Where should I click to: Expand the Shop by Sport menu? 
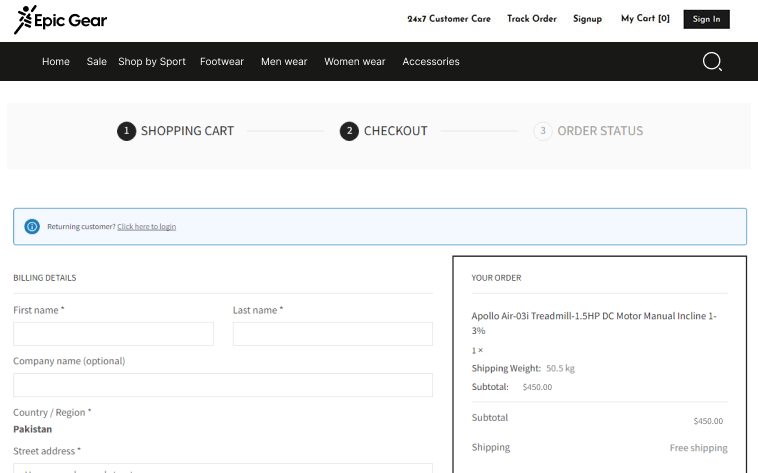click(152, 62)
